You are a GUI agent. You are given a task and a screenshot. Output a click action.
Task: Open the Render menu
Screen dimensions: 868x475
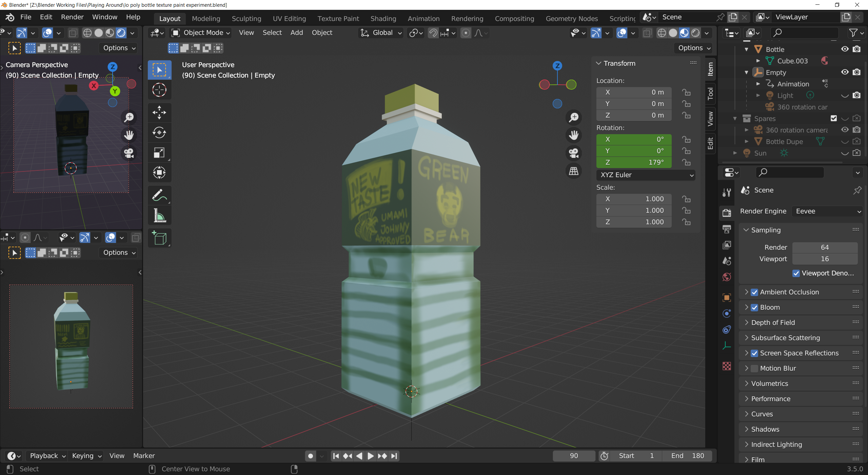click(x=72, y=17)
